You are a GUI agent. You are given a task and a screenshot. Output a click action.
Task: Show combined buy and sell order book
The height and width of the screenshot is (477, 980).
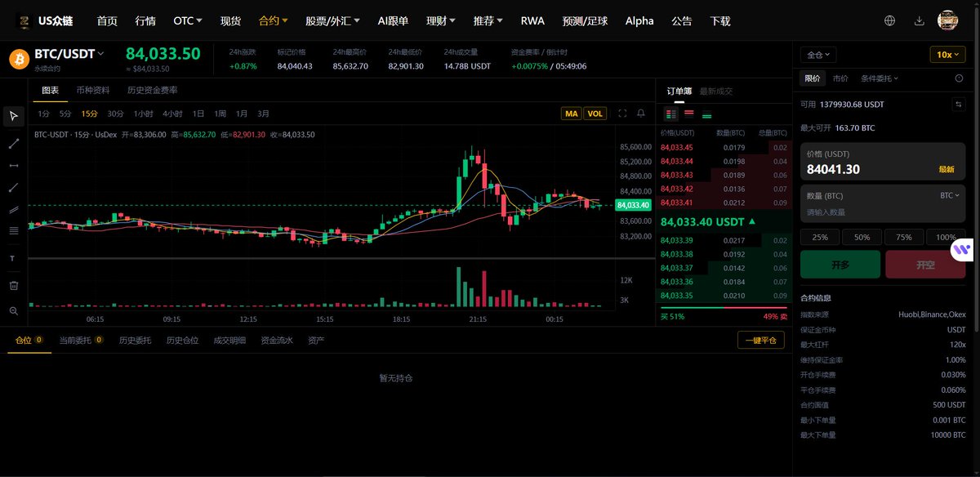[x=671, y=114]
